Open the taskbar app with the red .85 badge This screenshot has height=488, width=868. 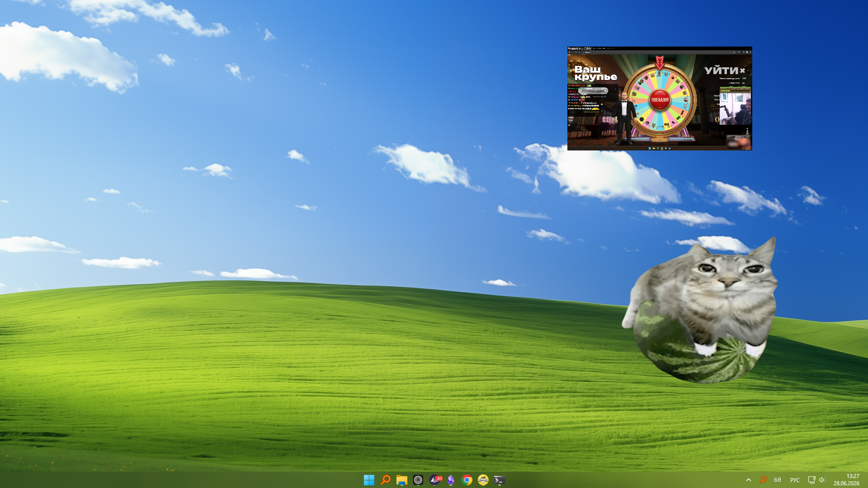tap(435, 480)
